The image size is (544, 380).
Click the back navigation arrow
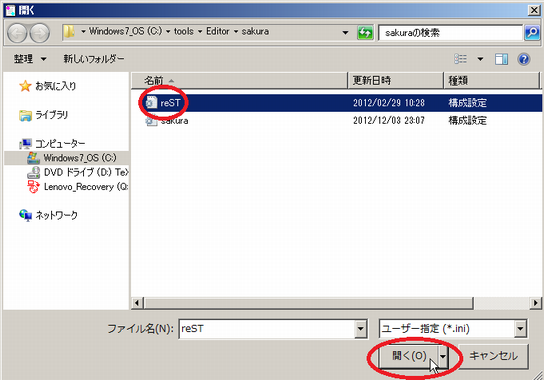tap(17, 33)
